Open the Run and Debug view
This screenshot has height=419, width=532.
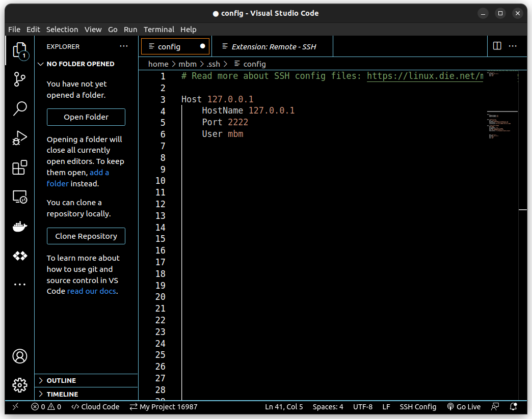19,137
